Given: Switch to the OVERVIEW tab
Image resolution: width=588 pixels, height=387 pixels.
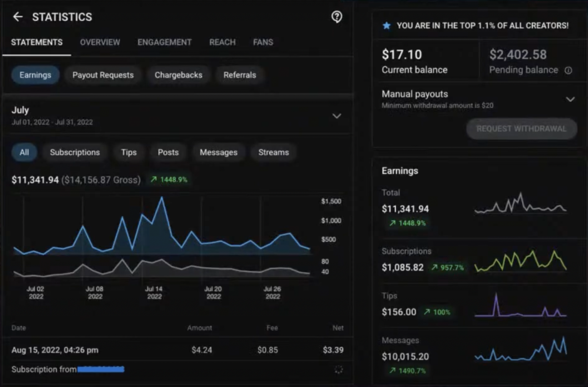Looking at the screenshot, I should (100, 42).
